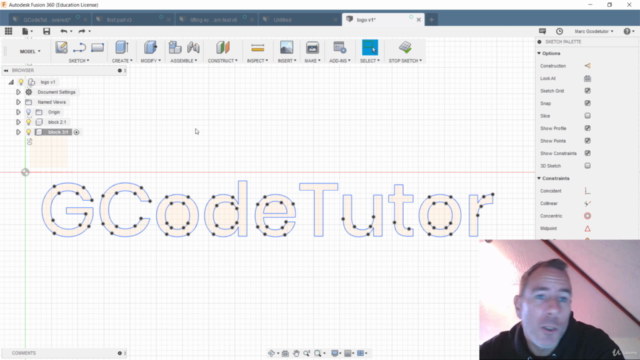Screen dimensions: 640x360
Task: Click the Orbit icon in navigation bar
Action: tap(271, 353)
